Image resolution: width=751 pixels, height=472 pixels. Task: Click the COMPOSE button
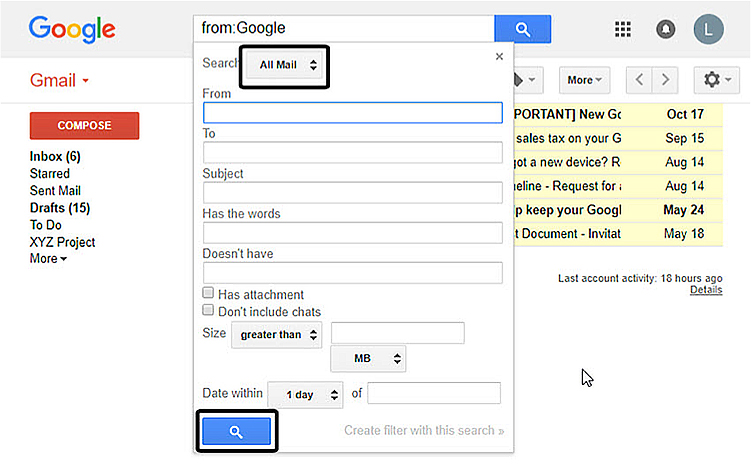[x=84, y=126]
